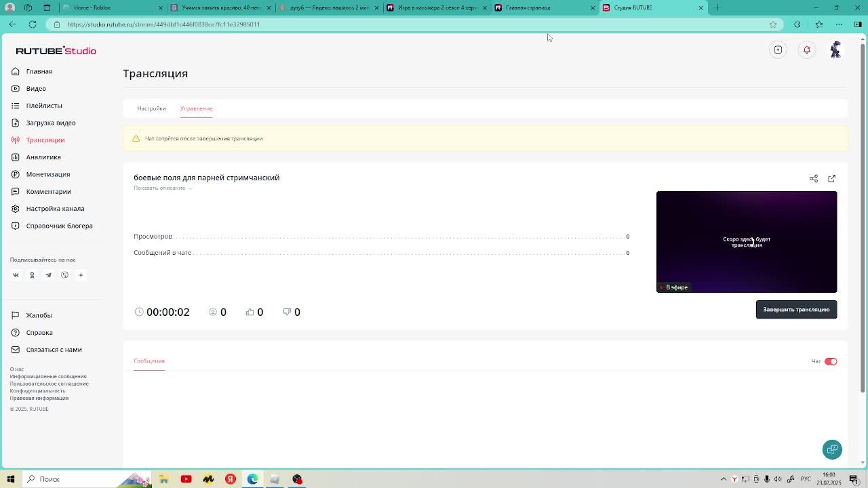The image size is (868, 488).
Task: Click the add content plus icon
Action: tap(778, 49)
